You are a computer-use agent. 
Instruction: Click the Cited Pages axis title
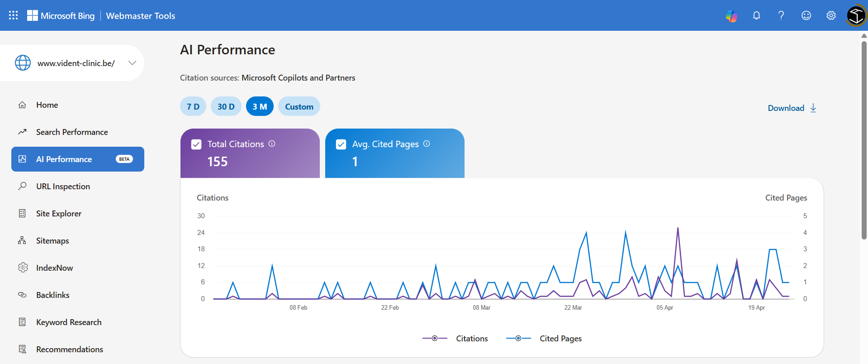[786, 198]
